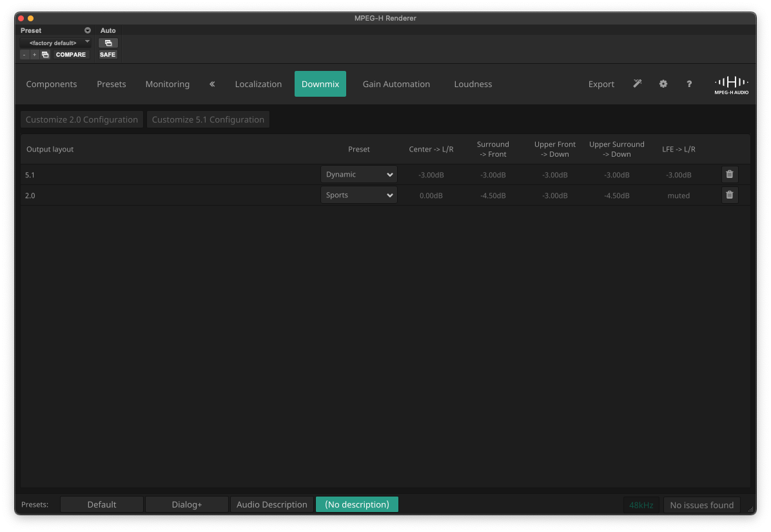This screenshot has height=532, width=771.
Task: Open the Dynamic preset dropdown for 5.1
Action: [359, 175]
